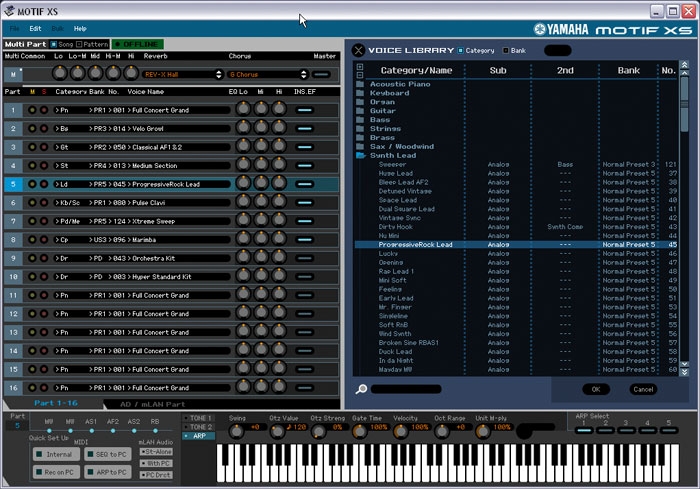Click the collapse-all minus icon in Voice Library

tap(360, 75)
